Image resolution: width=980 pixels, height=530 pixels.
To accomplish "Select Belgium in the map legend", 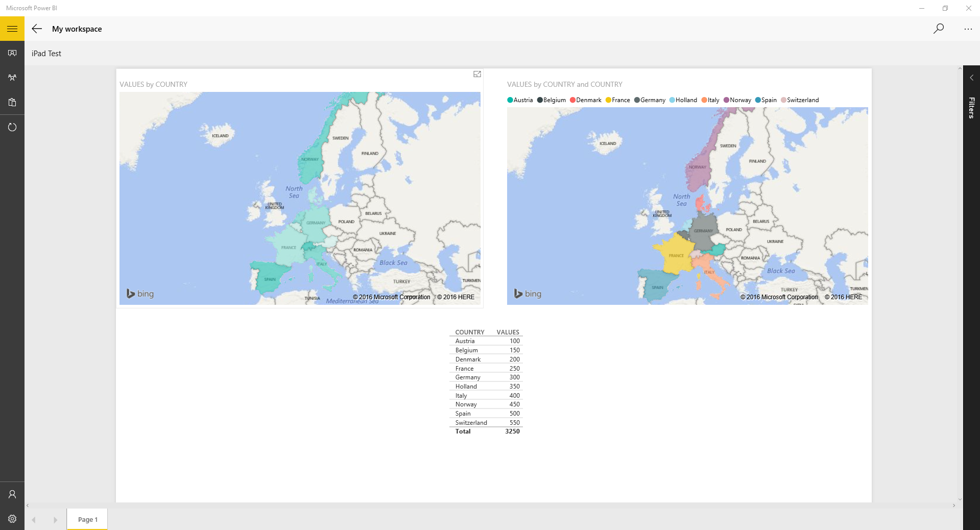I will [552, 100].
